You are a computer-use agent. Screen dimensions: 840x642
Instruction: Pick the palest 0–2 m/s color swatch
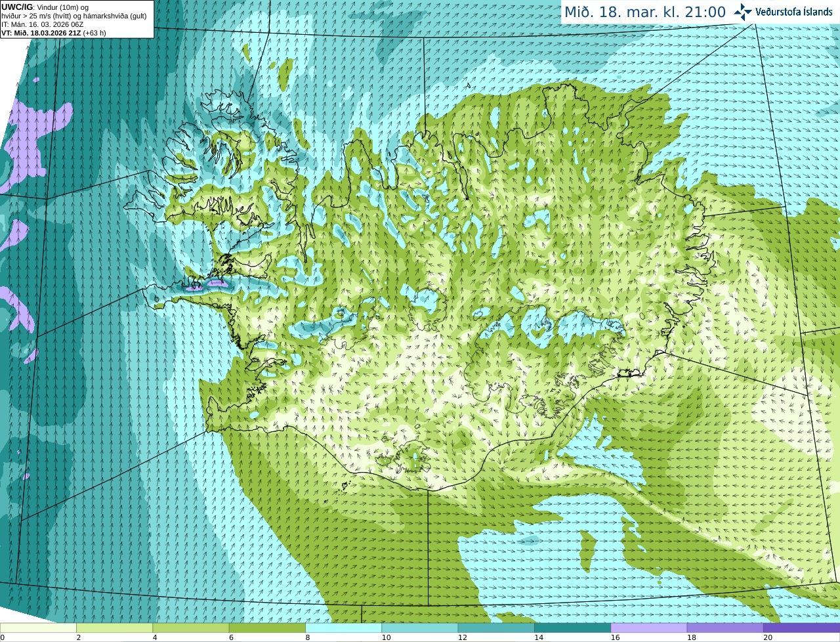[x=38, y=628]
